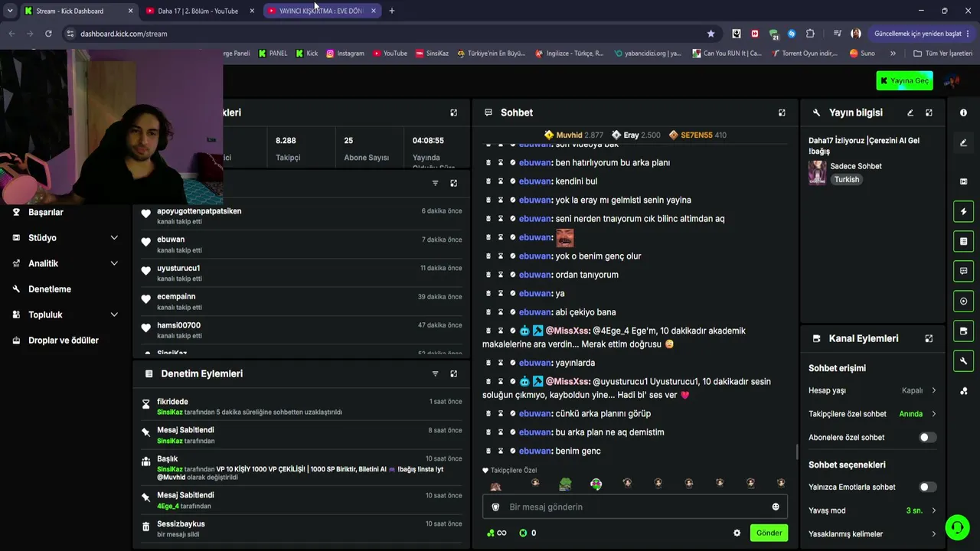The height and width of the screenshot is (551, 980).
Task: Open Yavaş mod setting
Action: pos(873,510)
